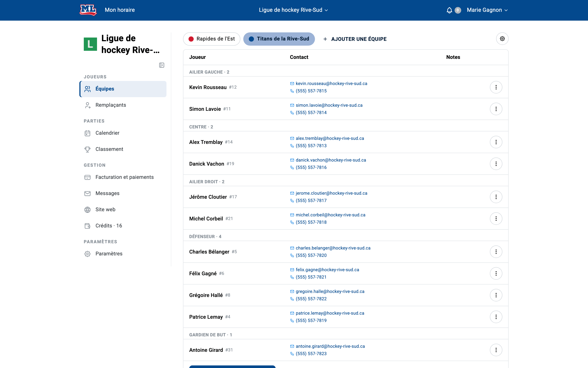Expand the Ligue de hockey Rive-Sud dropdown
The image size is (588, 368).
(293, 10)
